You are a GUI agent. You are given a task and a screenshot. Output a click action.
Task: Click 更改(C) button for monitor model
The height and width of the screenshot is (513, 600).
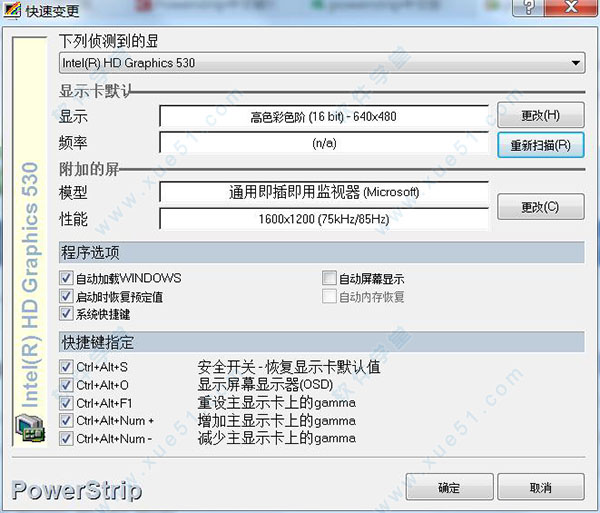(541, 207)
